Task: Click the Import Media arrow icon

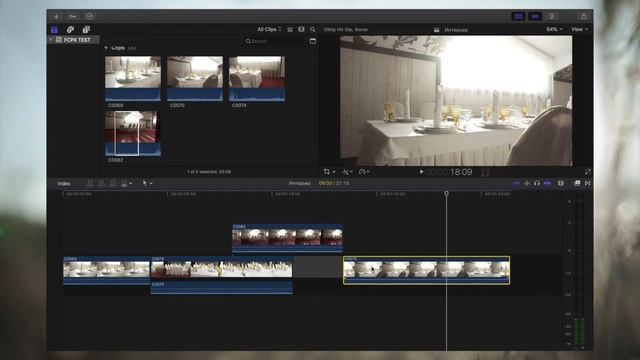Action: (x=56, y=16)
